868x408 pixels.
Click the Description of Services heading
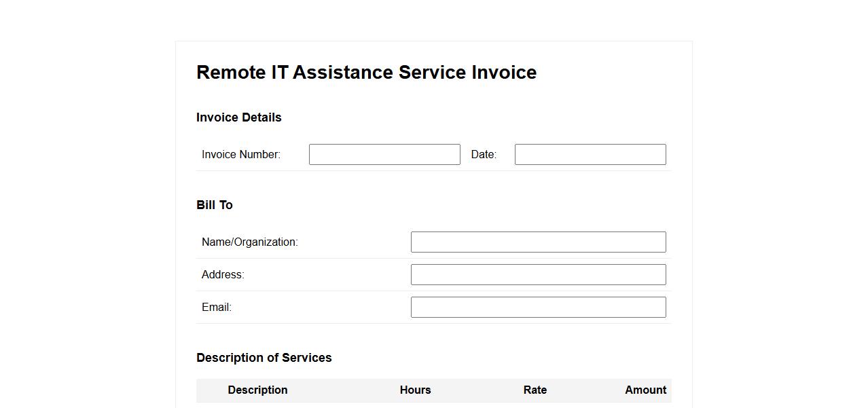tap(264, 358)
